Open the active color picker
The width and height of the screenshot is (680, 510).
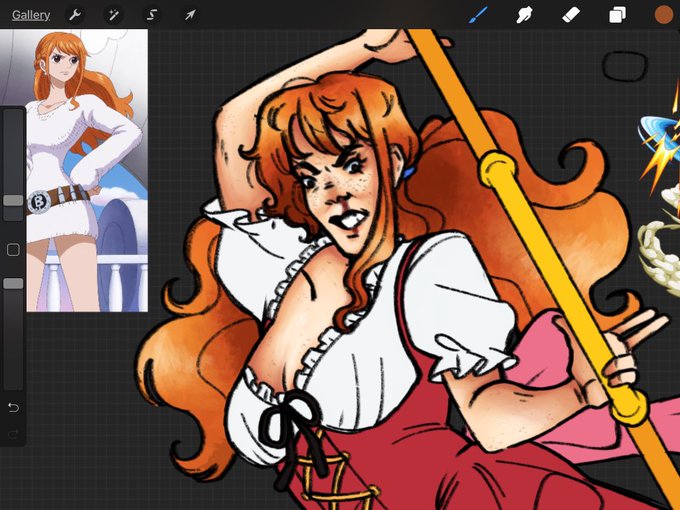[663, 15]
